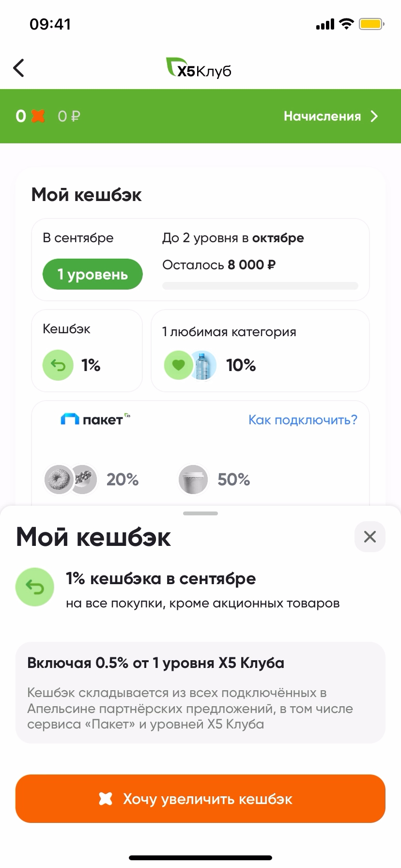Tap the green heart favorite category icon
401x868 pixels.
(x=178, y=365)
